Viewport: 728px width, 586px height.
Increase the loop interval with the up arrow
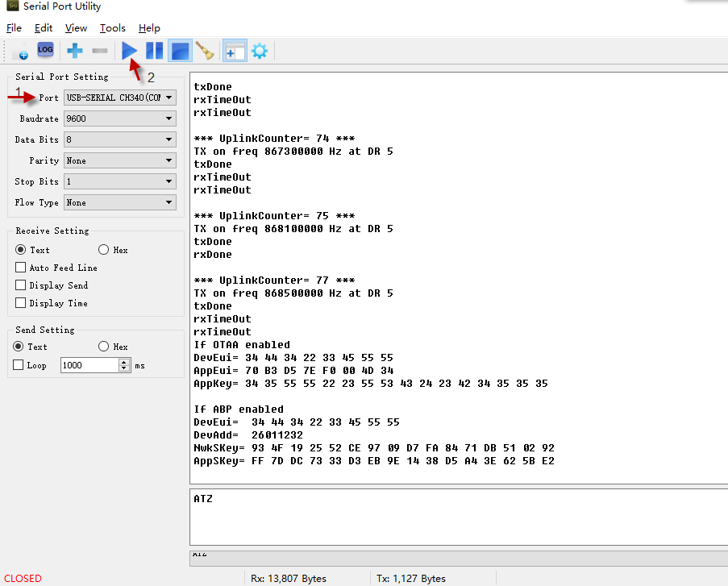124,362
